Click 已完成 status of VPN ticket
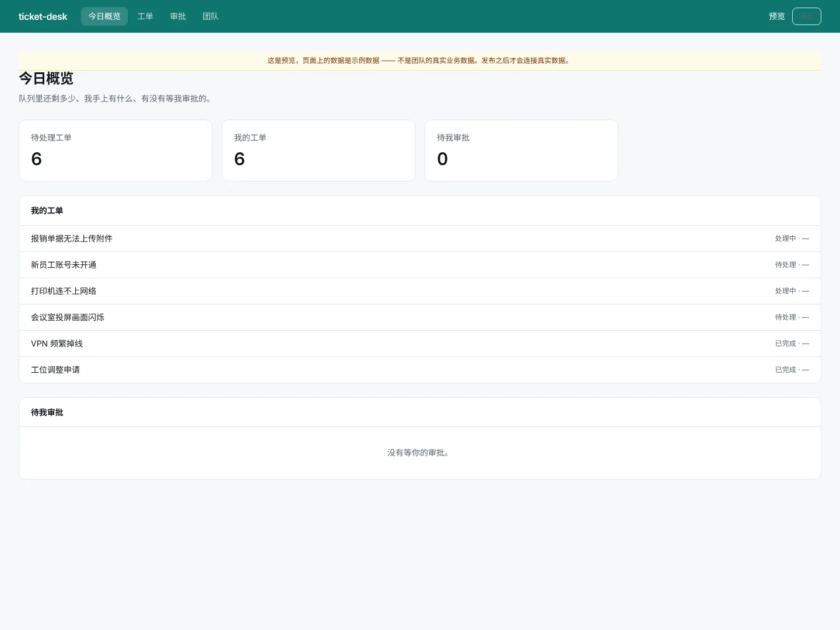This screenshot has width=840, height=630. point(785,344)
